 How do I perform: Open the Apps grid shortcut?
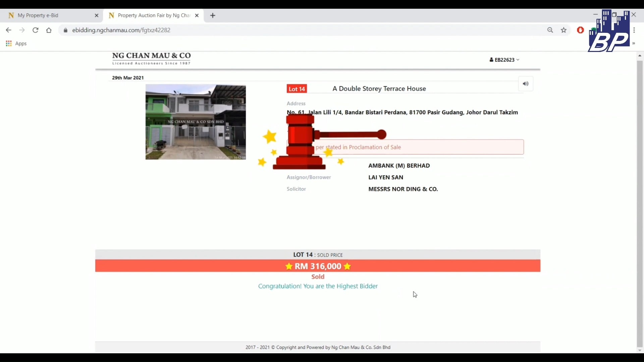(16, 44)
